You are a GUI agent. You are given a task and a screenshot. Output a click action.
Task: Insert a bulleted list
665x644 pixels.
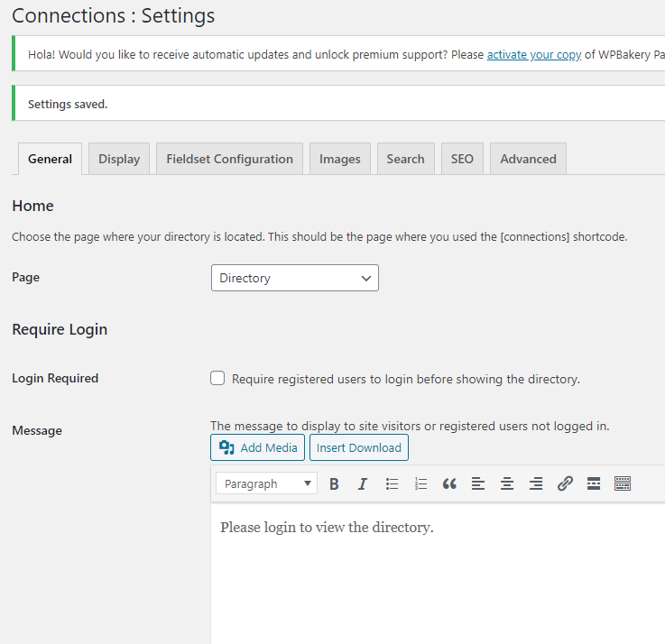[x=392, y=483]
